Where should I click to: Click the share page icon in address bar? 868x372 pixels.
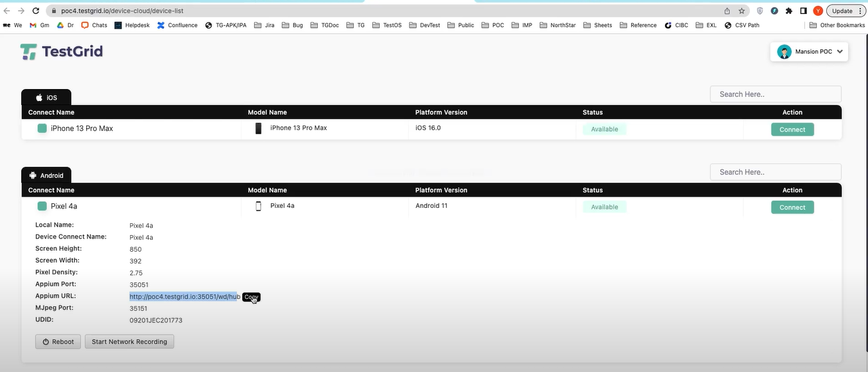727,11
